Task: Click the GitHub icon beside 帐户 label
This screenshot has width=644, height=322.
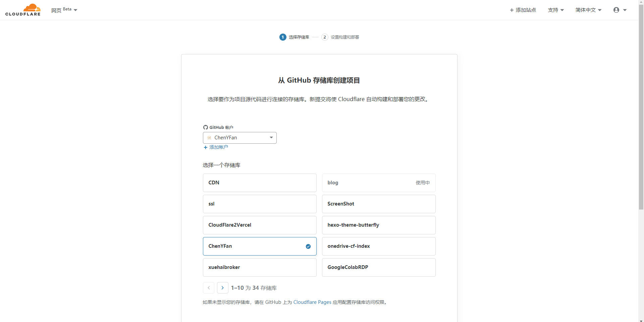Action: [x=205, y=127]
